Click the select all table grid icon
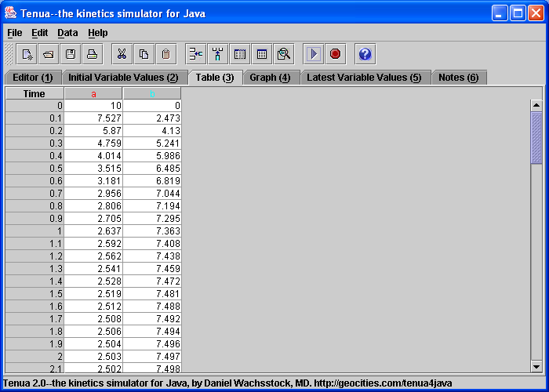Viewport: 549px width, 392px height. click(x=262, y=54)
